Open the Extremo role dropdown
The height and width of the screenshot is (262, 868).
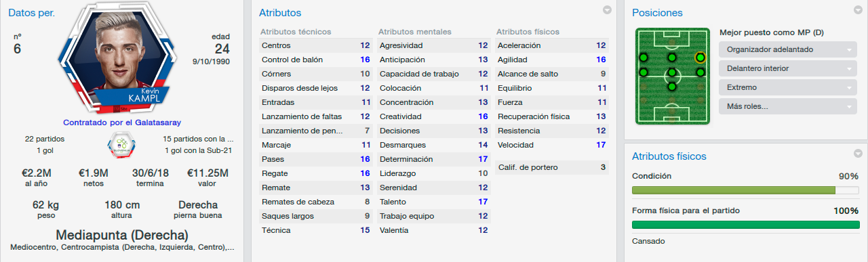click(787, 87)
